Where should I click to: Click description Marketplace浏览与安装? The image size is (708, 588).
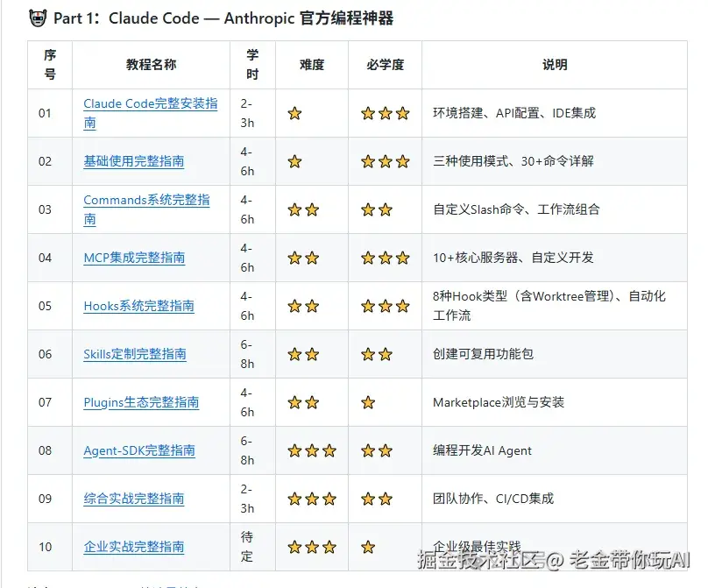499,402
